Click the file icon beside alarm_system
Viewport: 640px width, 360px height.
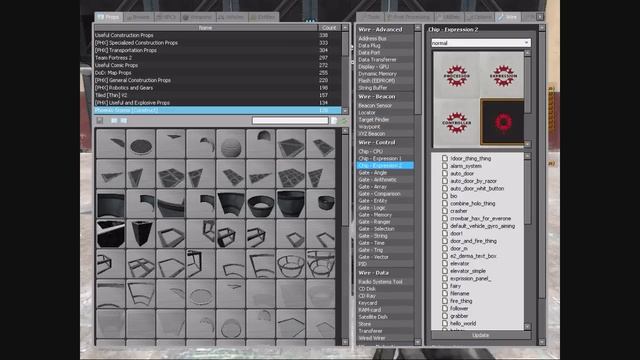445,166
